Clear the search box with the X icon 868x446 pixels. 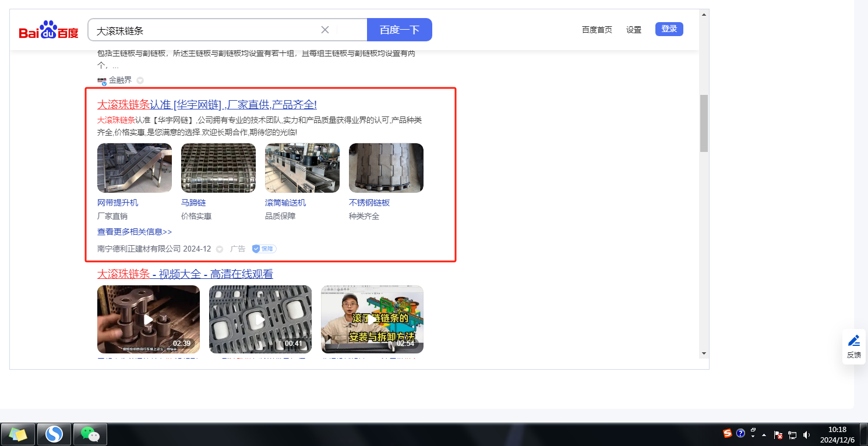325,30
